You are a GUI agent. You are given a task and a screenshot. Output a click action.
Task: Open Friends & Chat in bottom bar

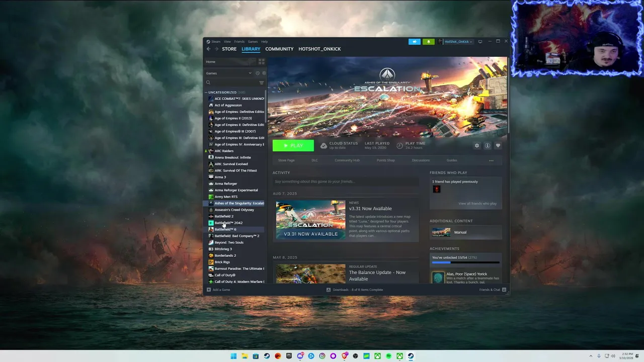click(x=493, y=290)
